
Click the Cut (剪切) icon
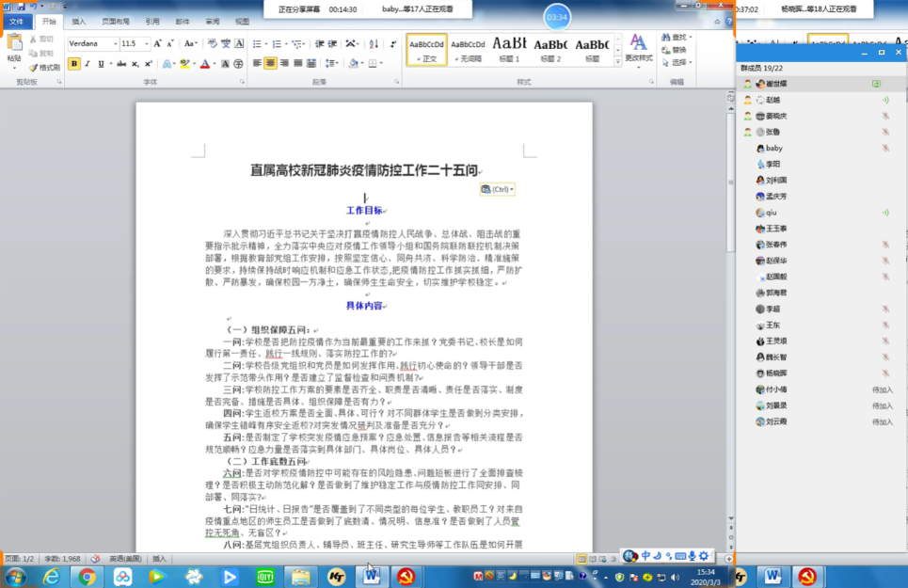41,40
